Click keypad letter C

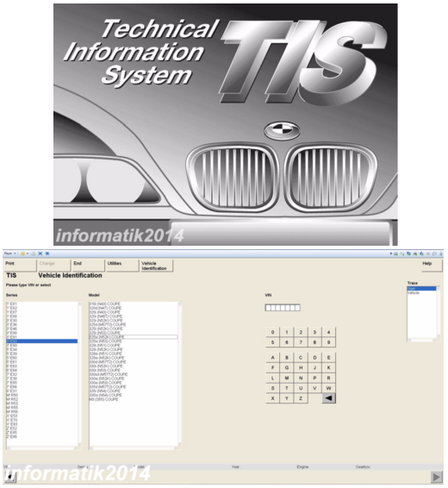[301, 358]
